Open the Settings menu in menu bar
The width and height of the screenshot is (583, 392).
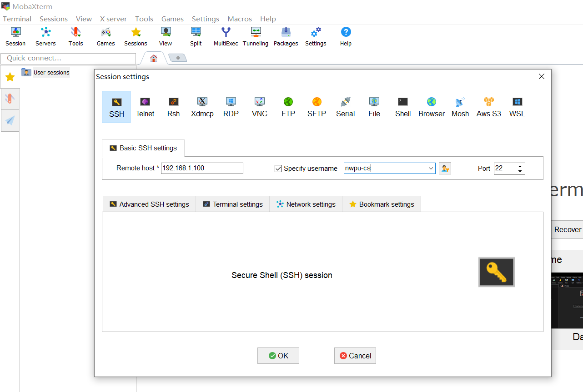pyautogui.click(x=206, y=19)
